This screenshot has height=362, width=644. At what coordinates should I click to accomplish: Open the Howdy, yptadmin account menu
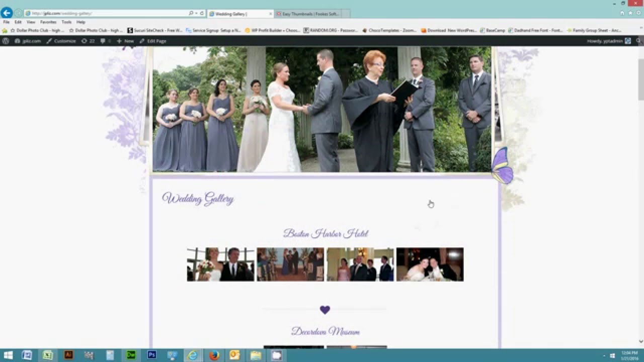tap(609, 41)
